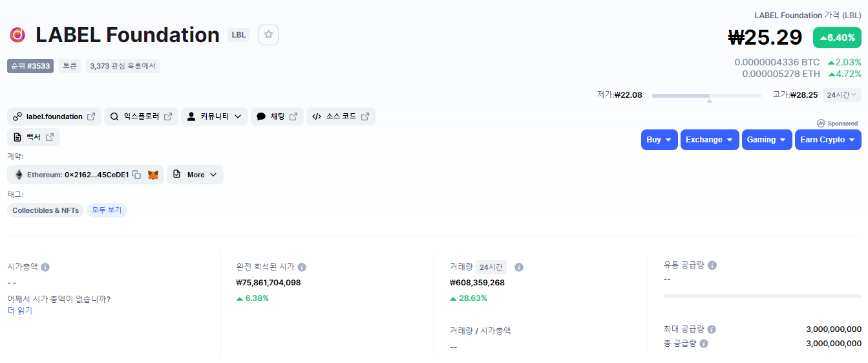Click the 토큰 badge
Viewport: 868px width, 363px height.
(x=70, y=66)
